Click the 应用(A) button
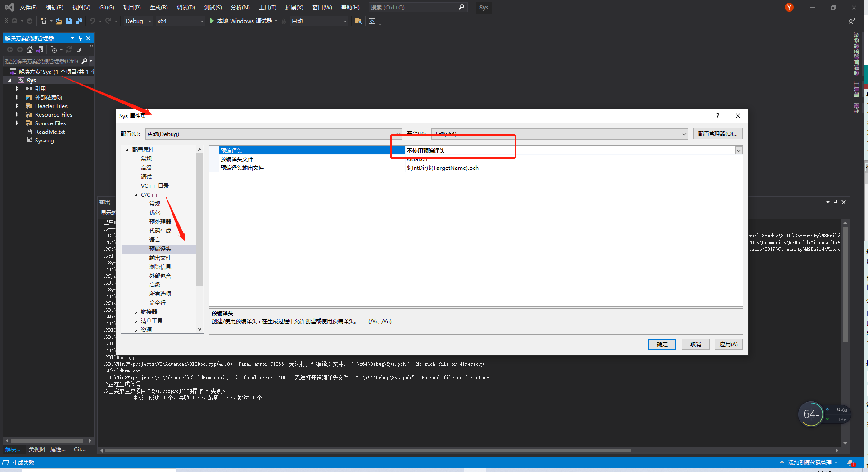The image size is (868, 472). pyautogui.click(x=728, y=344)
